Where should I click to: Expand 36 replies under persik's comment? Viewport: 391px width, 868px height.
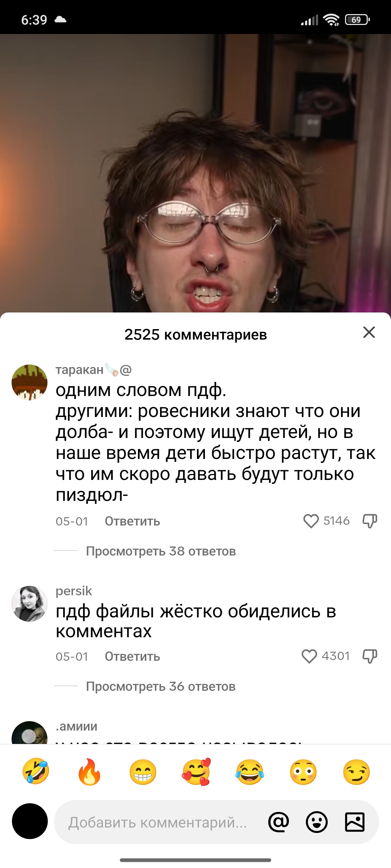coord(161,686)
